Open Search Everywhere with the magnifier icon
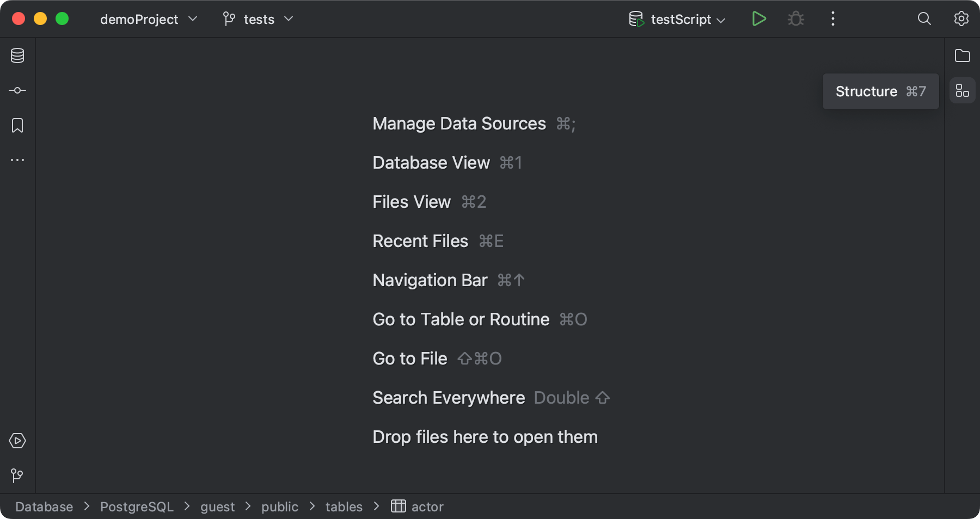This screenshot has width=980, height=519. tap(924, 19)
